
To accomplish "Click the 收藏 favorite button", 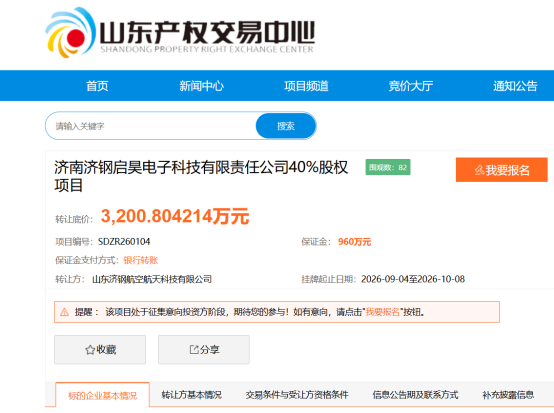I will (100, 350).
